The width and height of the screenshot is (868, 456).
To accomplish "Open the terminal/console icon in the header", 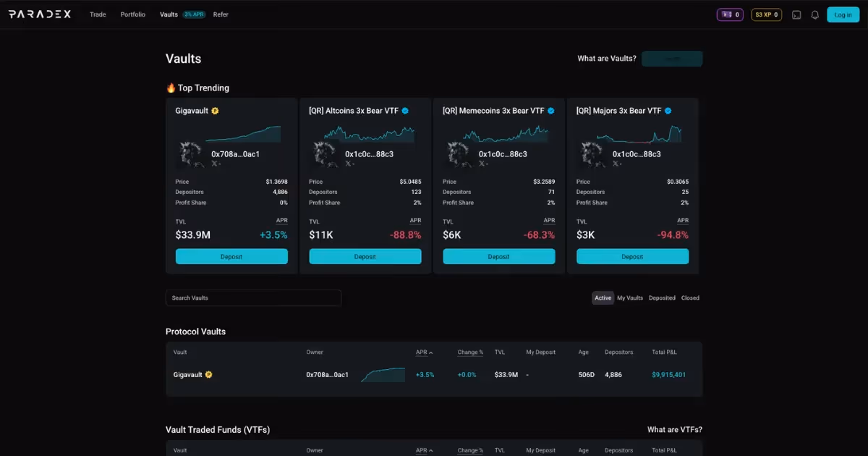I will 798,14.
